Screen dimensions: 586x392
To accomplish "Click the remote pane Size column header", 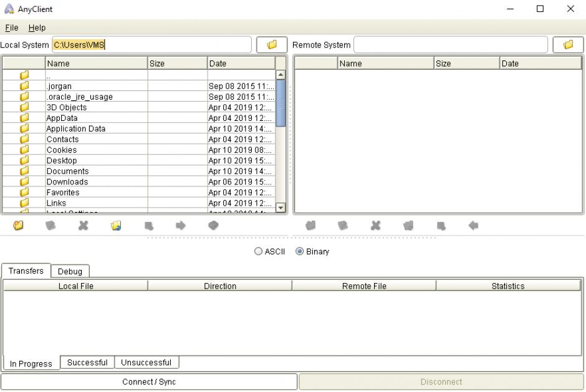I will pos(467,64).
